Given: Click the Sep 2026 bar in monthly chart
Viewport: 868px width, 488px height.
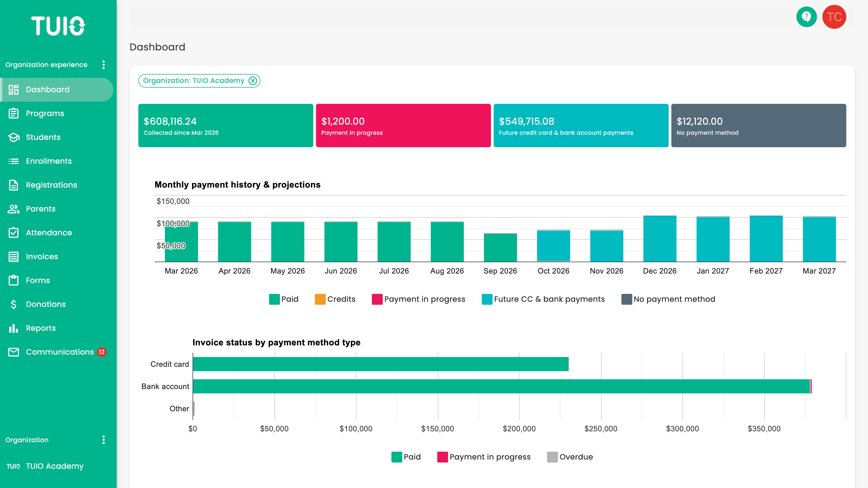Looking at the screenshot, I should pyautogui.click(x=500, y=248).
